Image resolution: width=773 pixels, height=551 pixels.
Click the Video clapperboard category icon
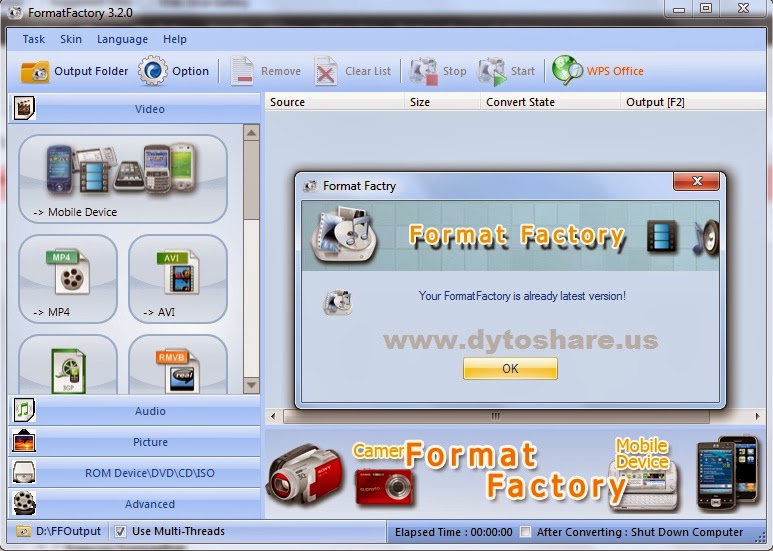pyautogui.click(x=24, y=108)
